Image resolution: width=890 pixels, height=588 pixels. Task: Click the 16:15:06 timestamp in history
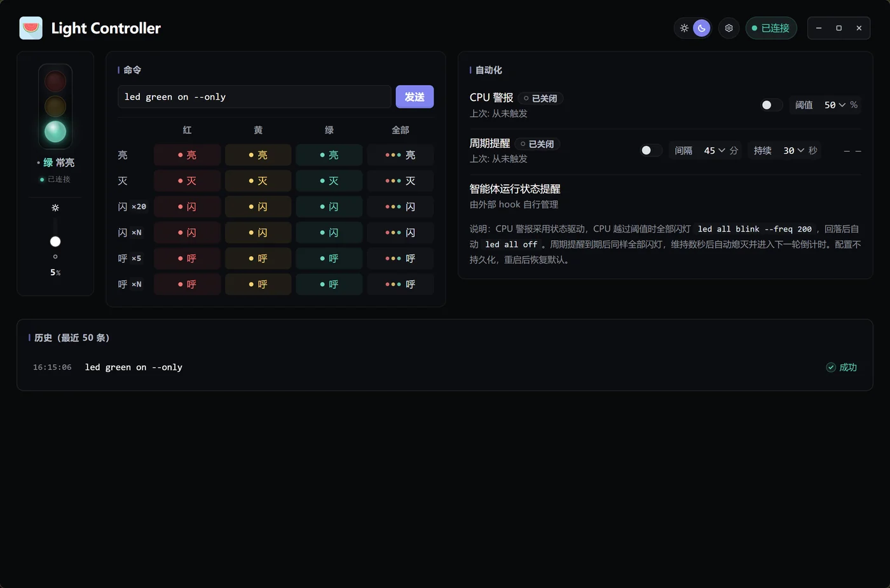[52, 367]
